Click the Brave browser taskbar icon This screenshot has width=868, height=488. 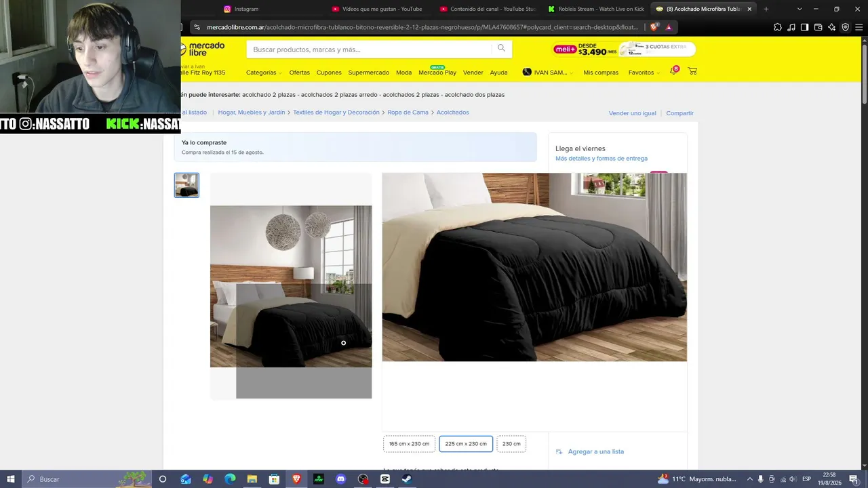[296, 479]
